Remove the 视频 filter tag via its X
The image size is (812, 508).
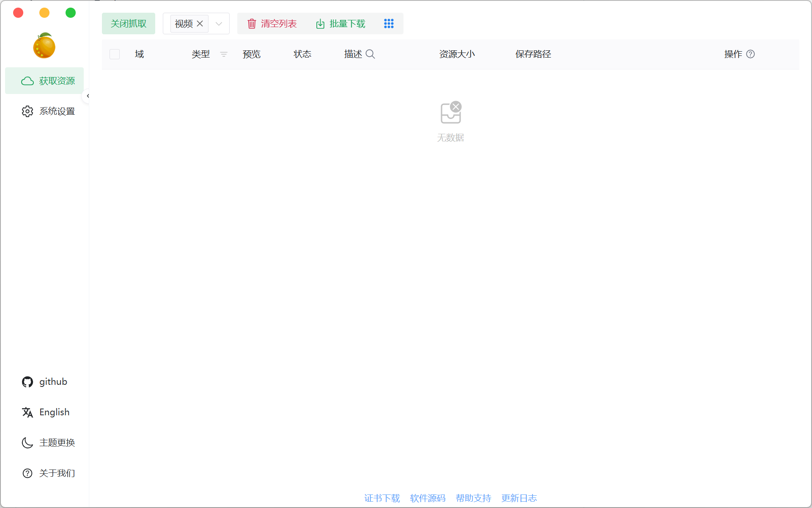(x=200, y=23)
